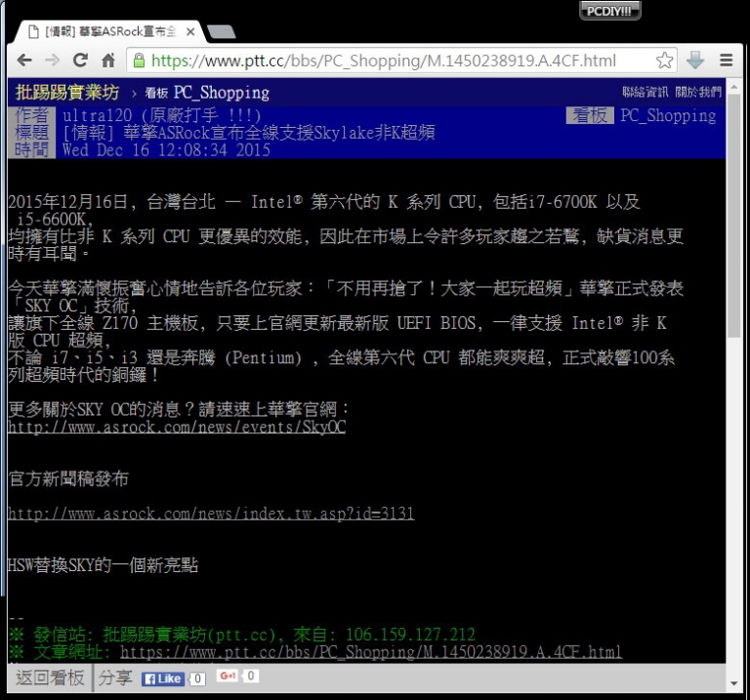The width and height of the screenshot is (750, 700).
Task: Click Facebook like count box
Action: (197, 679)
